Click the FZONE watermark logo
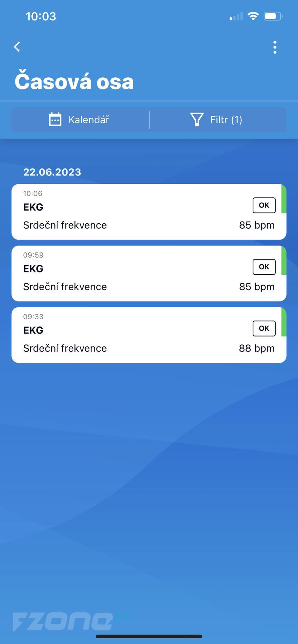This screenshot has height=644, width=298. coord(71,621)
